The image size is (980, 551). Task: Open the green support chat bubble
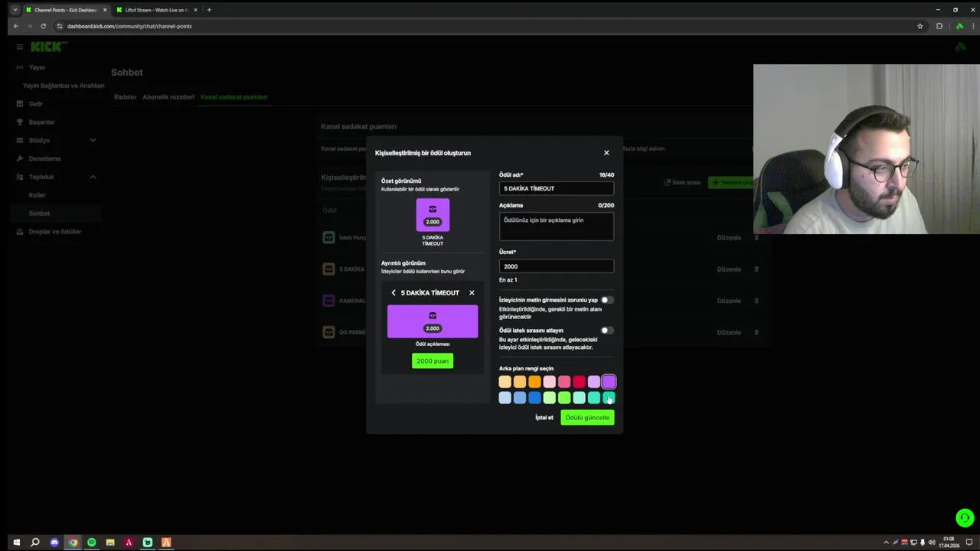click(965, 518)
